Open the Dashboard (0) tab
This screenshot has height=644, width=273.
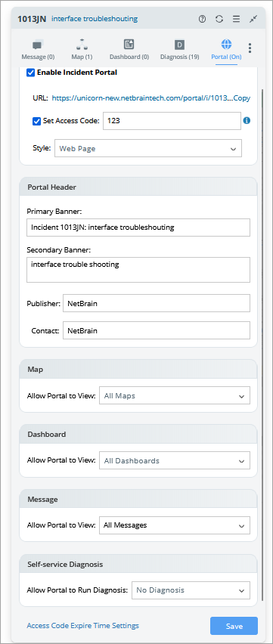pos(129,50)
